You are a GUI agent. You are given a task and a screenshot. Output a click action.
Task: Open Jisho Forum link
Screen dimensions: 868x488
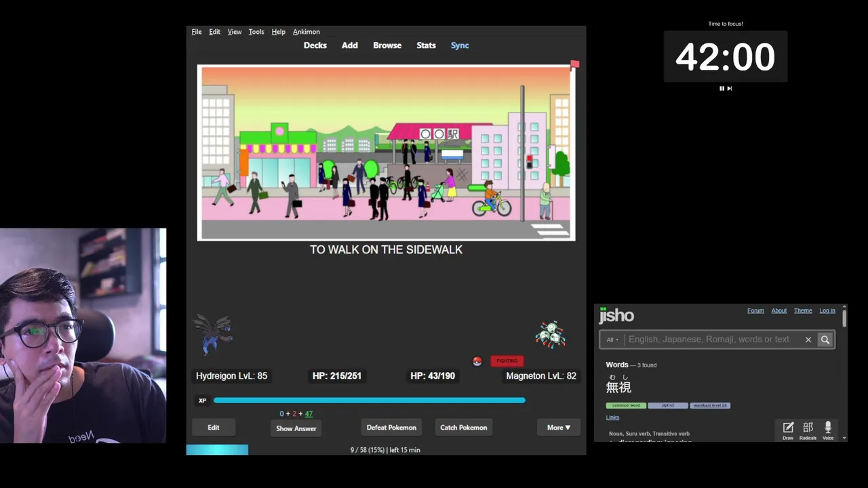[755, 310]
